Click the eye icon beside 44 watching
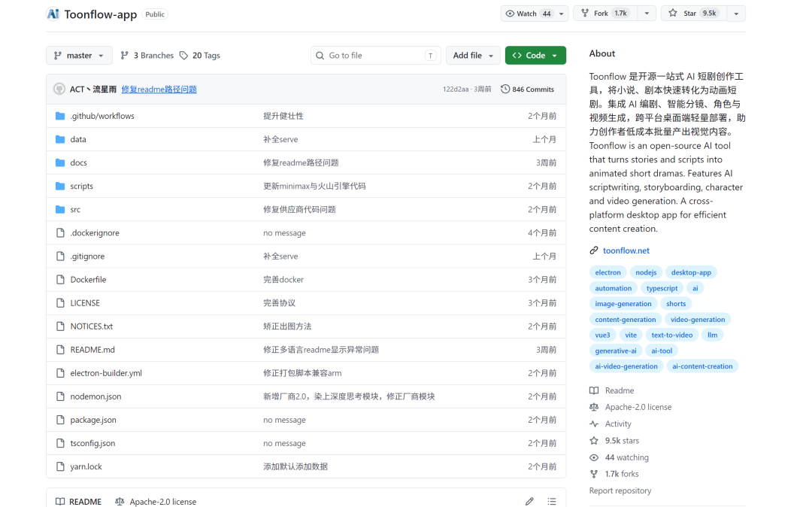Image resolution: width=812 pixels, height=507 pixels. (x=594, y=457)
